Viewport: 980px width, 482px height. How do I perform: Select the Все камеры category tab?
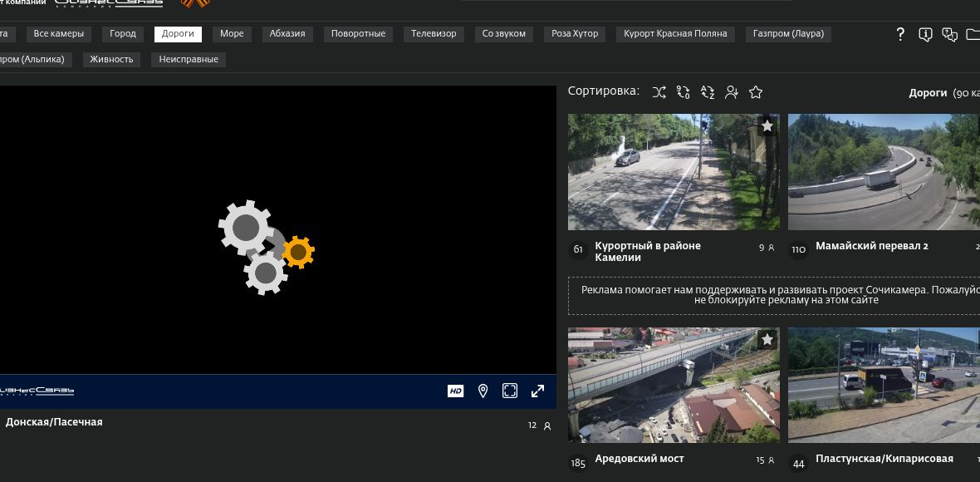[x=59, y=34]
